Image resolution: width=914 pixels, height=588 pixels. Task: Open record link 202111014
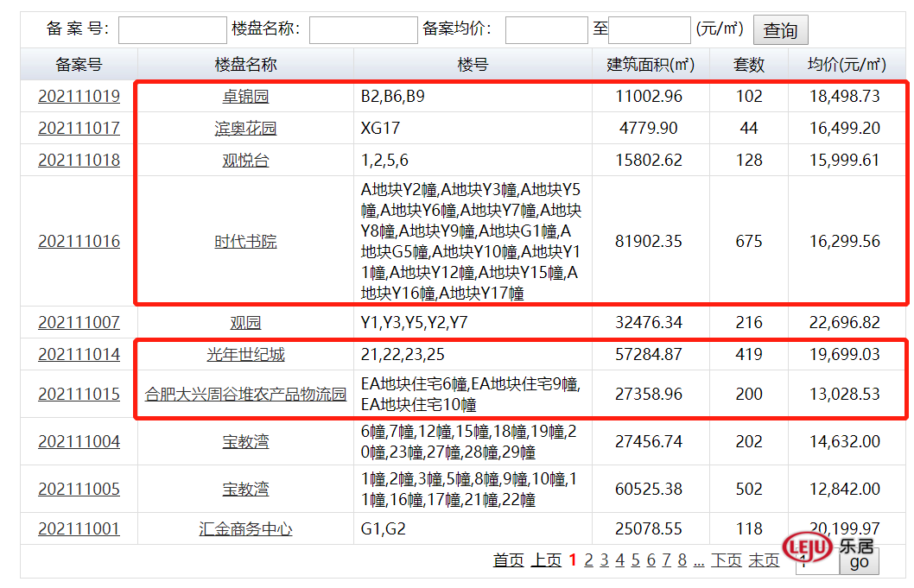click(79, 354)
